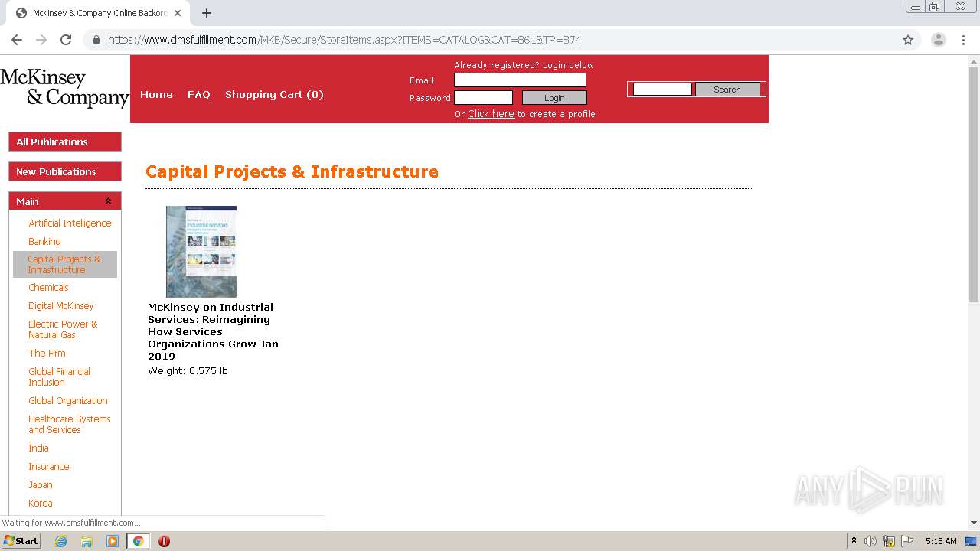
Task: View site info via the padlock icon
Action: pyautogui.click(x=96, y=40)
